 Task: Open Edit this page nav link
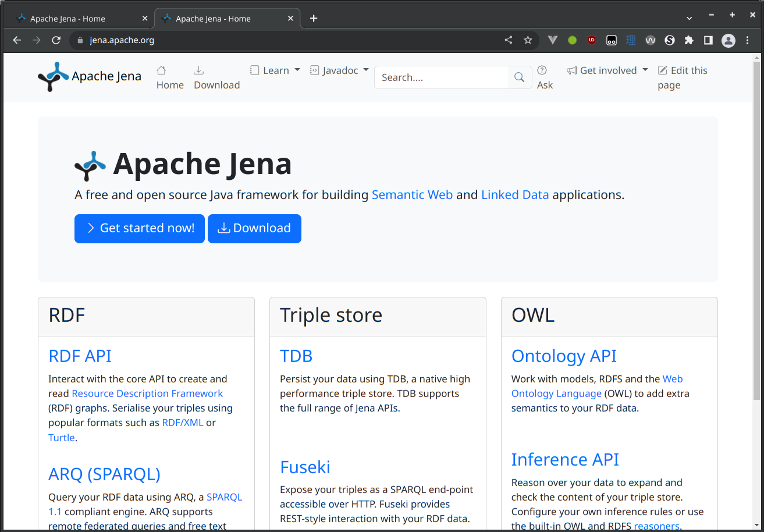pos(683,77)
